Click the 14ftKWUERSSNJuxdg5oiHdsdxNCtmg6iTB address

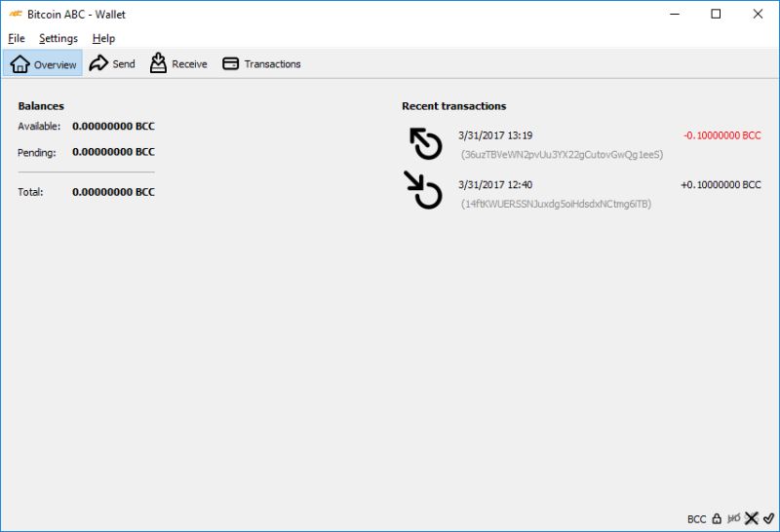(556, 204)
